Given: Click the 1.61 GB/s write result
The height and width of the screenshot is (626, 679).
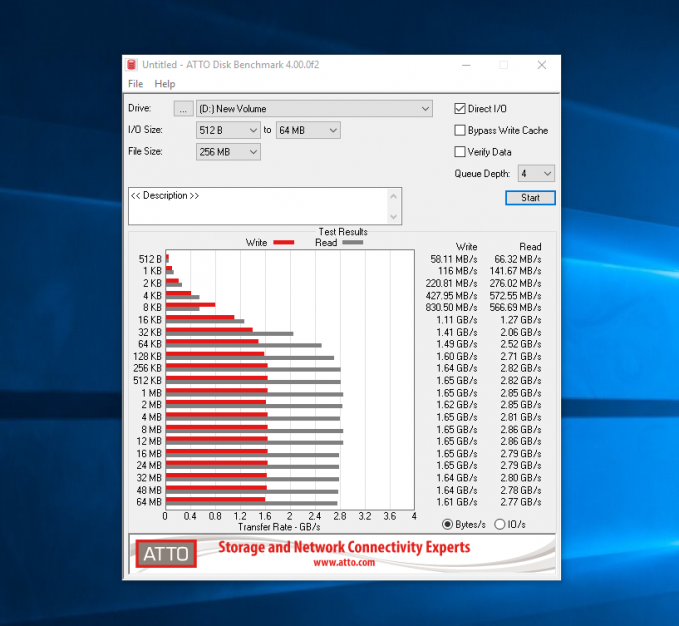Looking at the screenshot, I should click(457, 502).
